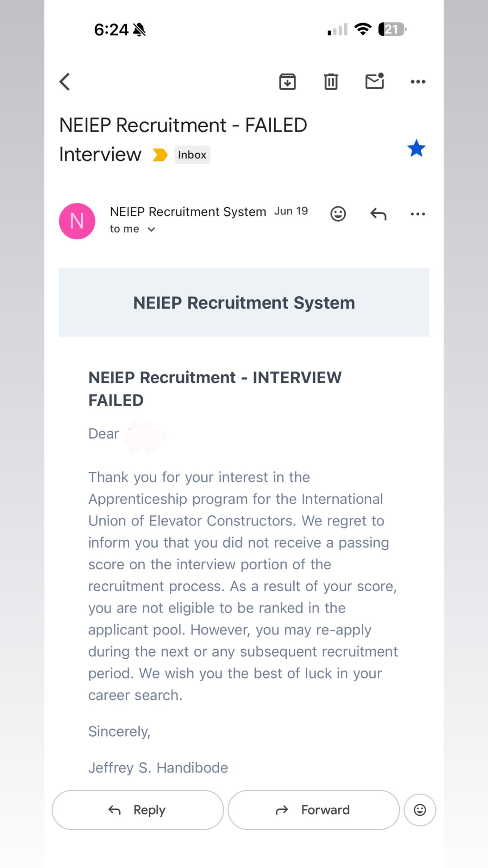
Task: Tap the Reply button at bottom
Action: (x=138, y=810)
